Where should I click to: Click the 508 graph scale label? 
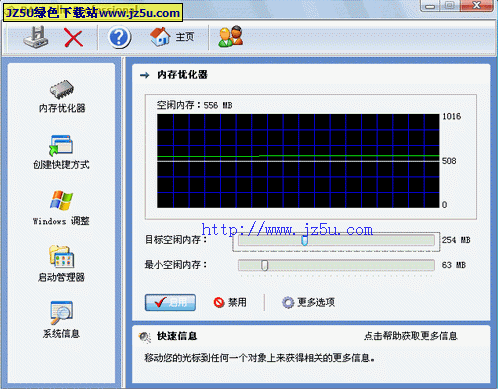click(x=449, y=161)
